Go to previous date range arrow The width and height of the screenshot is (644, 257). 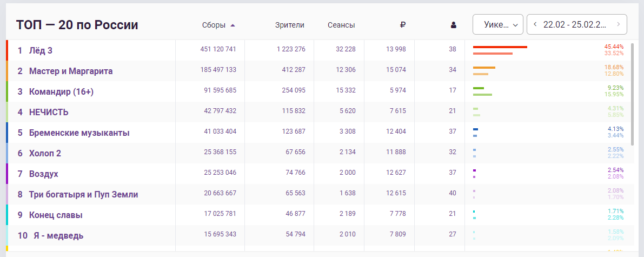click(535, 24)
